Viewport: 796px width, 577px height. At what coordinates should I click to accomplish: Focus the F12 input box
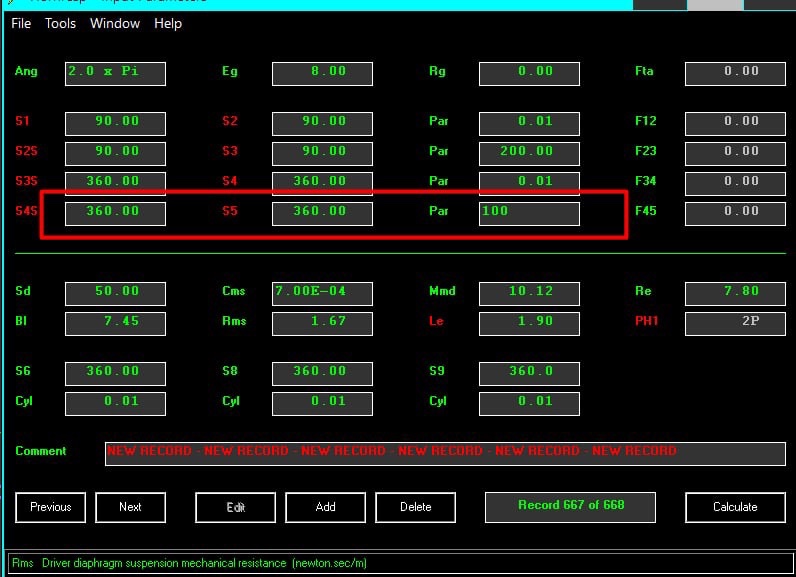735,124
